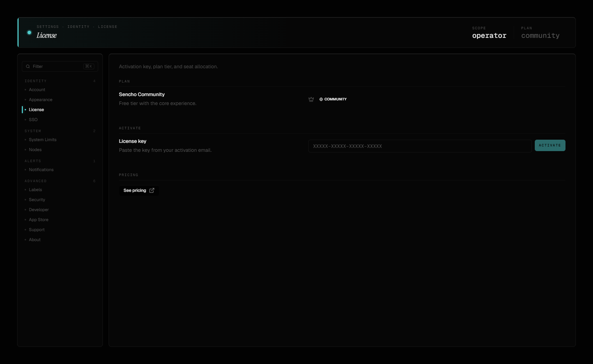Focus the license key input field
This screenshot has width=593, height=364.
(x=420, y=146)
